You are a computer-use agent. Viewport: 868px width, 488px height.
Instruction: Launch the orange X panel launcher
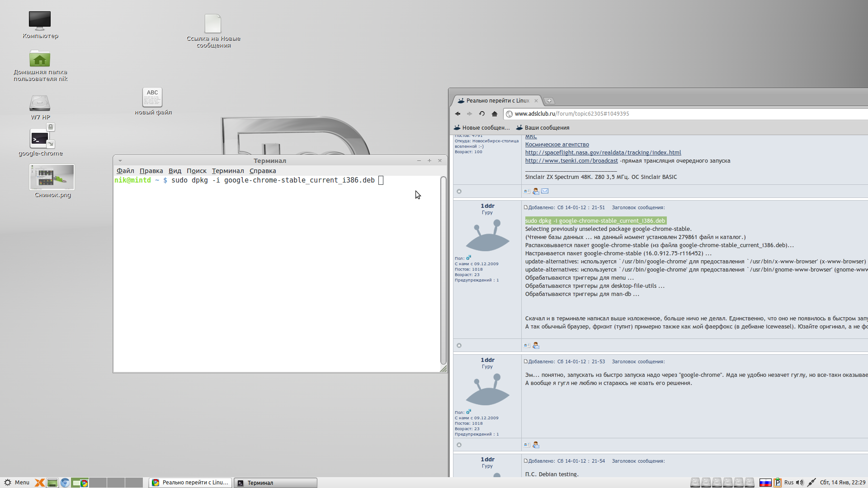pos(40,483)
